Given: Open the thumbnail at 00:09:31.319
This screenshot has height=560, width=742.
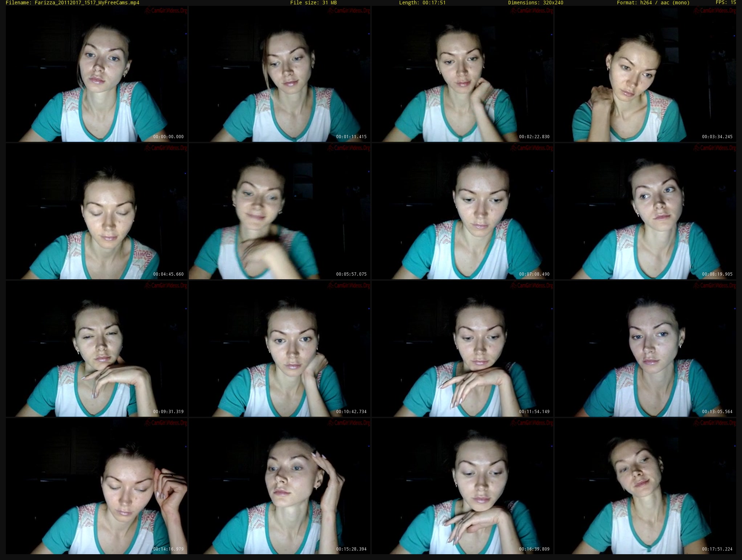Looking at the screenshot, I should 97,349.
